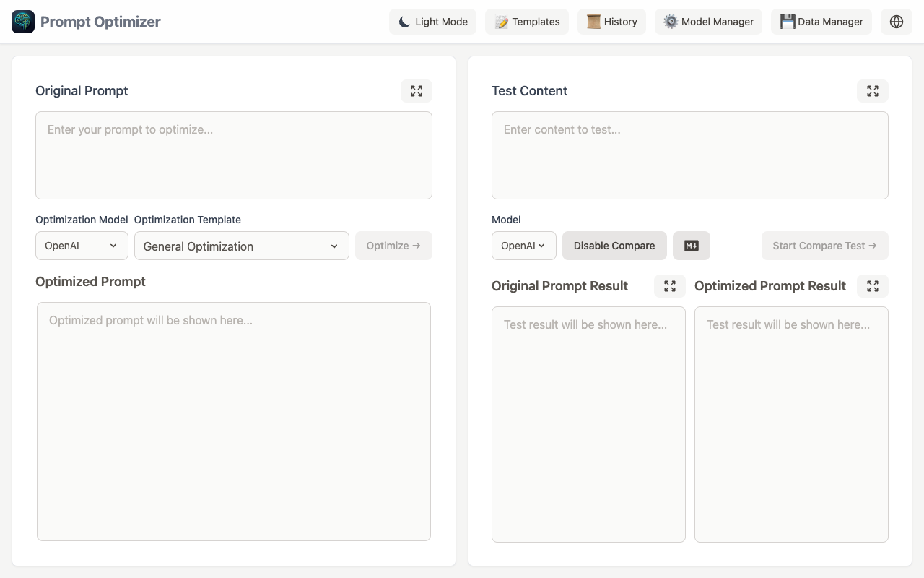This screenshot has height=578, width=924.
Task: Toggle the markdown rendering M+ icon
Action: click(691, 246)
